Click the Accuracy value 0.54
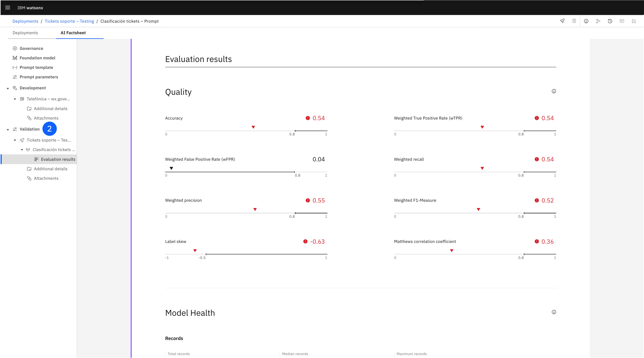644x358 pixels. (x=318, y=118)
